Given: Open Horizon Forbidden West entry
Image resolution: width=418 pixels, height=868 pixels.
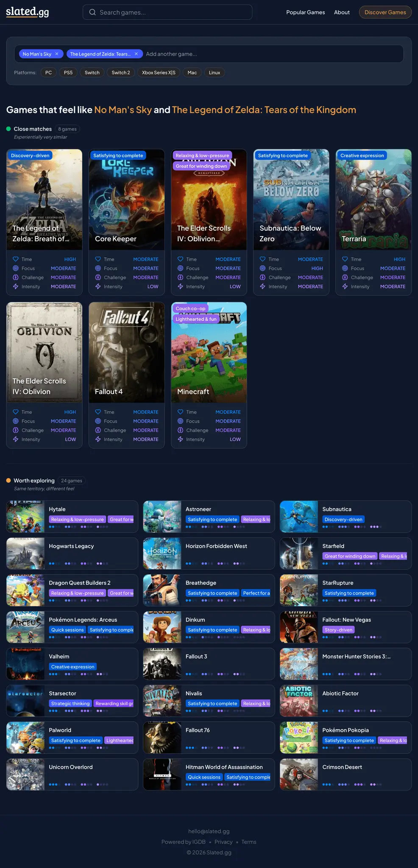Looking at the screenshot, I should coord(209,554).
